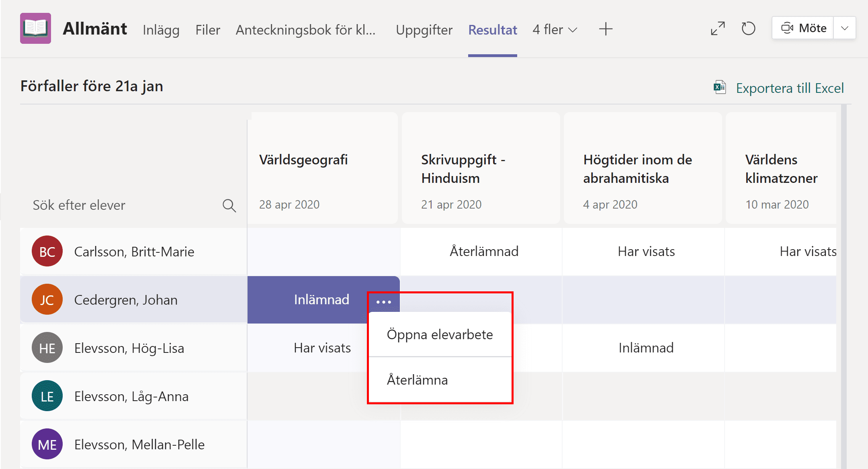Click the Excel file icon

[720, 87]
